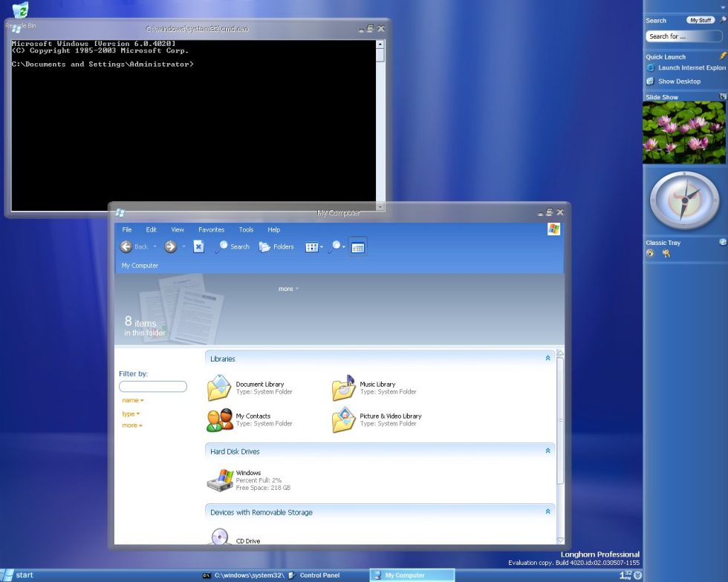Open the Views dropdown arrow
The height and width of the screenshot is (582, 728).
[x=321, y=247]
